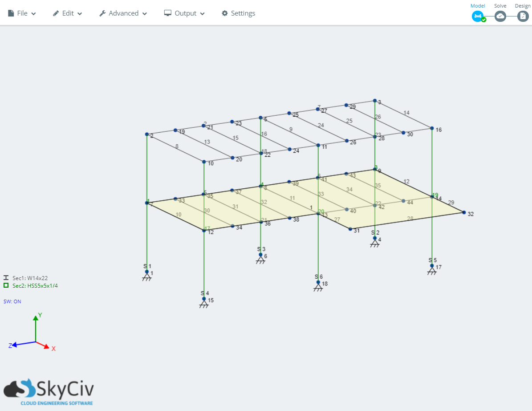The height and width of the screenshot is (411, 532).
Task: Select the Solve cloud icon
Action: (x=500, y=16)
